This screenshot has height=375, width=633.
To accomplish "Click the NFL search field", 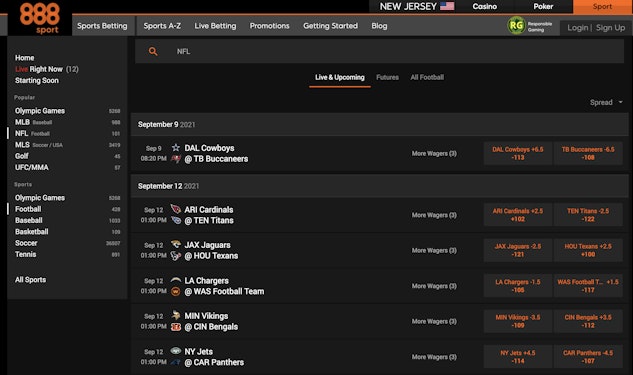I will click(x=379, y=51).
